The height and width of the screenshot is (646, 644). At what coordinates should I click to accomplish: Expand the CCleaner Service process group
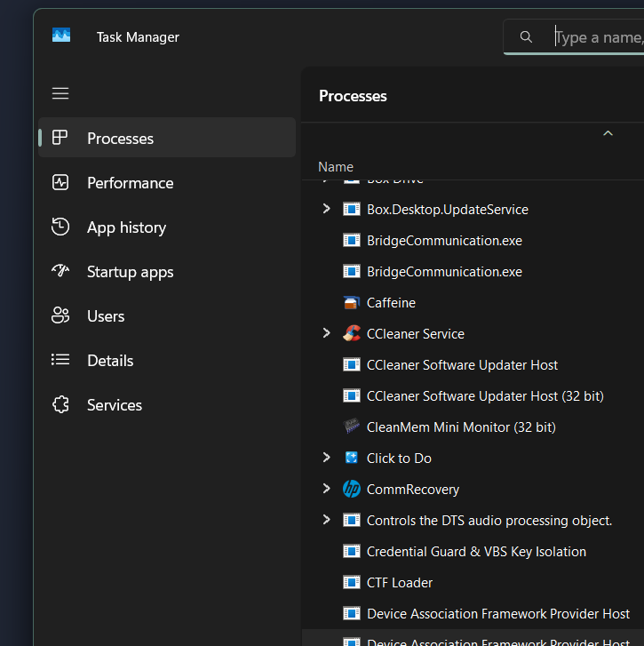pyautogui.click(x=327, y=333)
